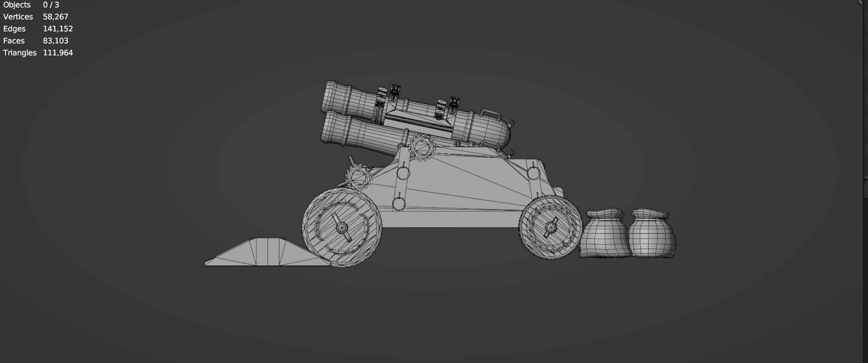This screenshot has height=363, width=868.
Task: Click the Vertices statistic label
Action: tap(18, 17)
